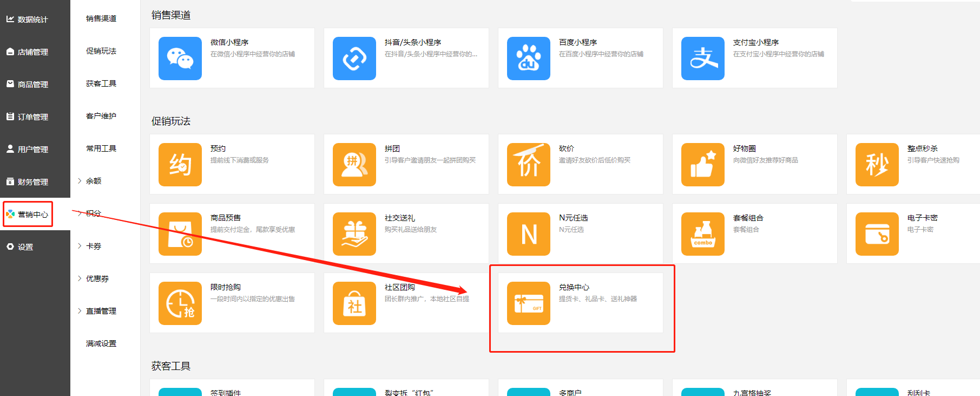This screenshot has height=396, width=980.
Task: Go to 用户管理 section
Action: pyautogui.click(x=33, y=150)
